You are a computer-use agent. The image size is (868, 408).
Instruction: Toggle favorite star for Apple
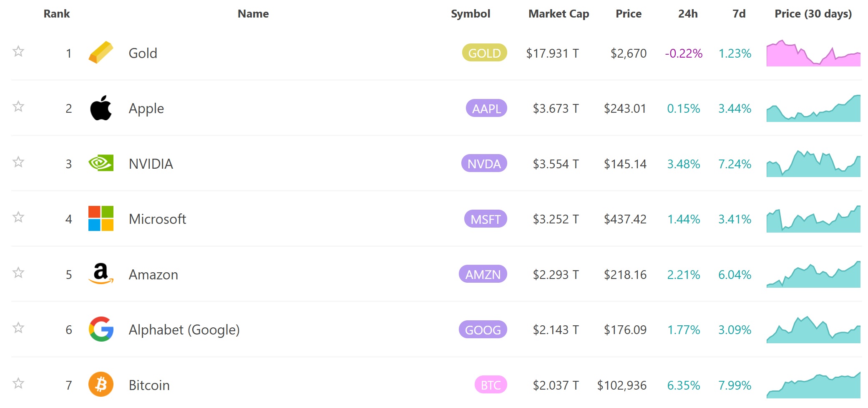click(18, 106)
